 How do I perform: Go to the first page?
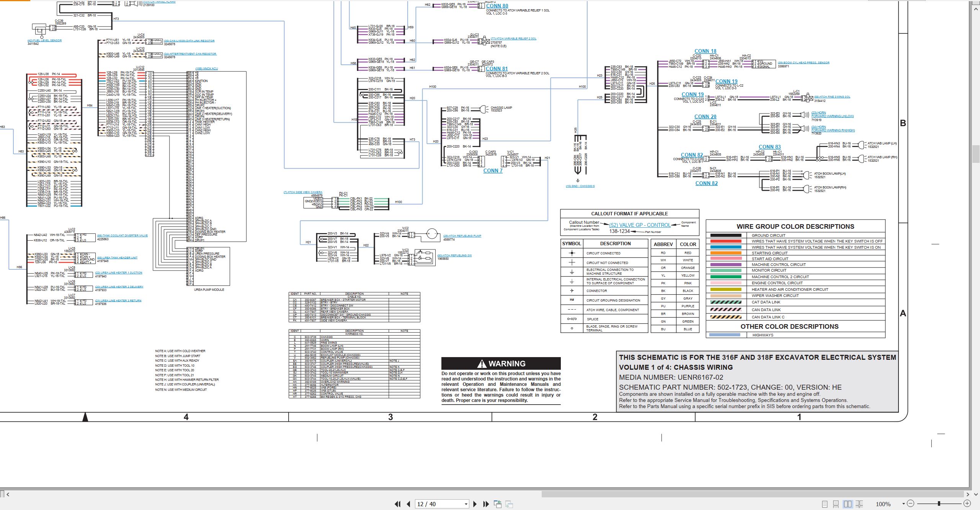pos(397,504)
